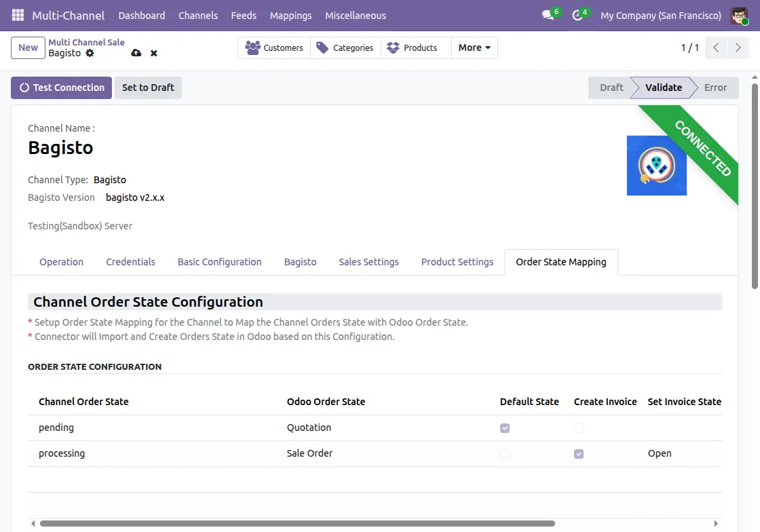Viewport: 760px width, 532px height.
Task: Toggle Default State checkbox for pending
Action: click(505, 428)
